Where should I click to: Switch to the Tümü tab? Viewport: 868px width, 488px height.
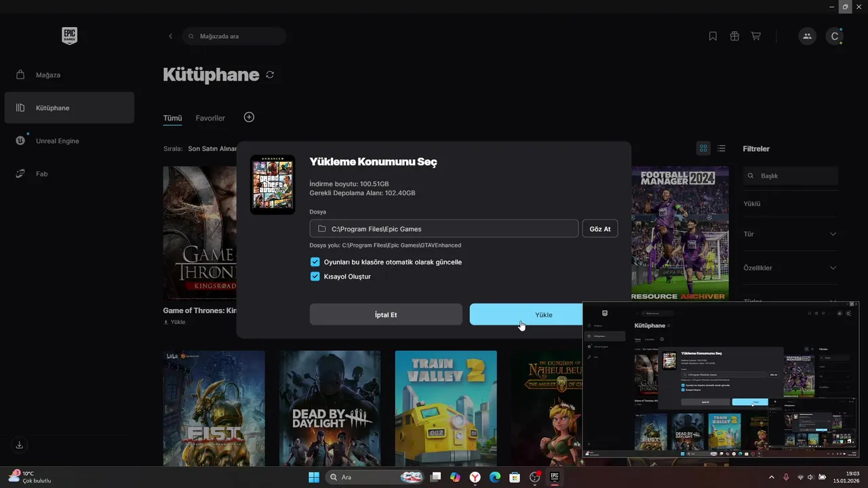(172, 118)
